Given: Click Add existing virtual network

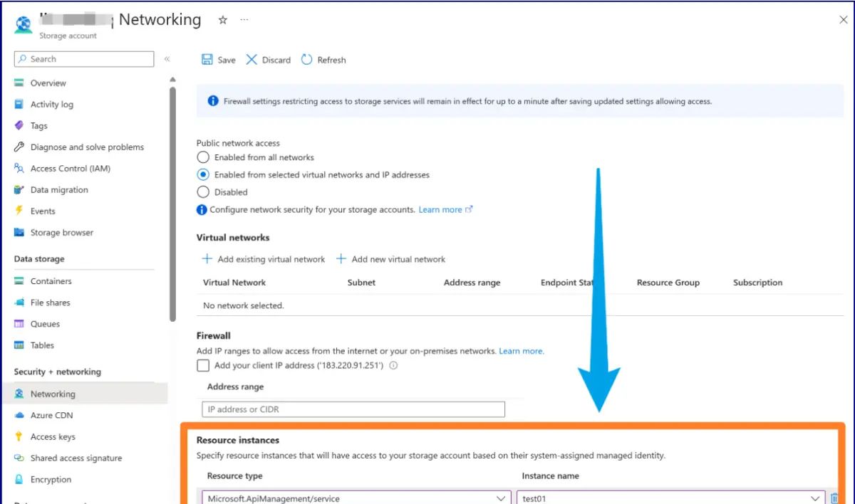Looking at the screenshot, I should pos(264,260).
